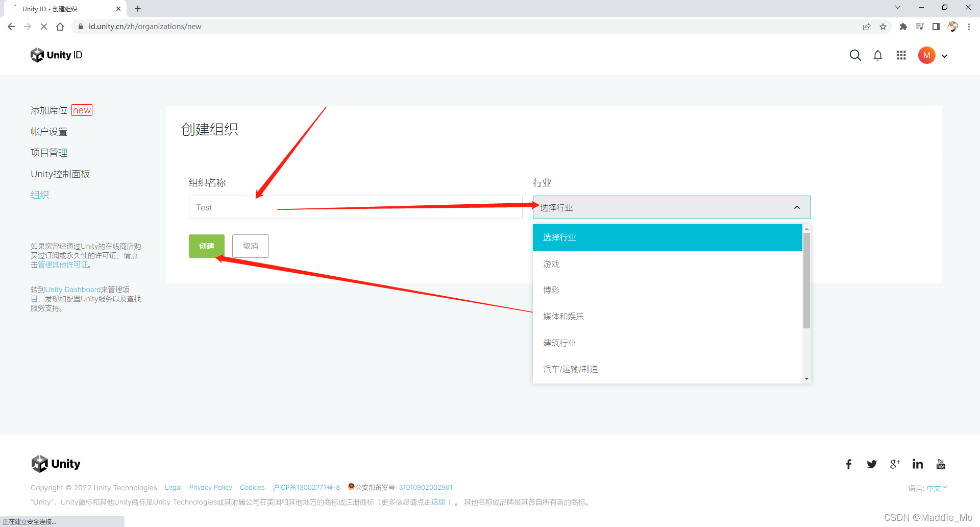980x527 pixels.
Task: Open the Facebook icon in footer
Action: pyautogui.click(x=849, y=464)
